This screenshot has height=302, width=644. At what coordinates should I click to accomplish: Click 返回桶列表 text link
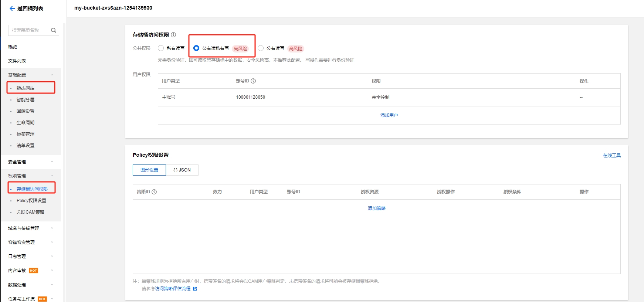point(30,9)
